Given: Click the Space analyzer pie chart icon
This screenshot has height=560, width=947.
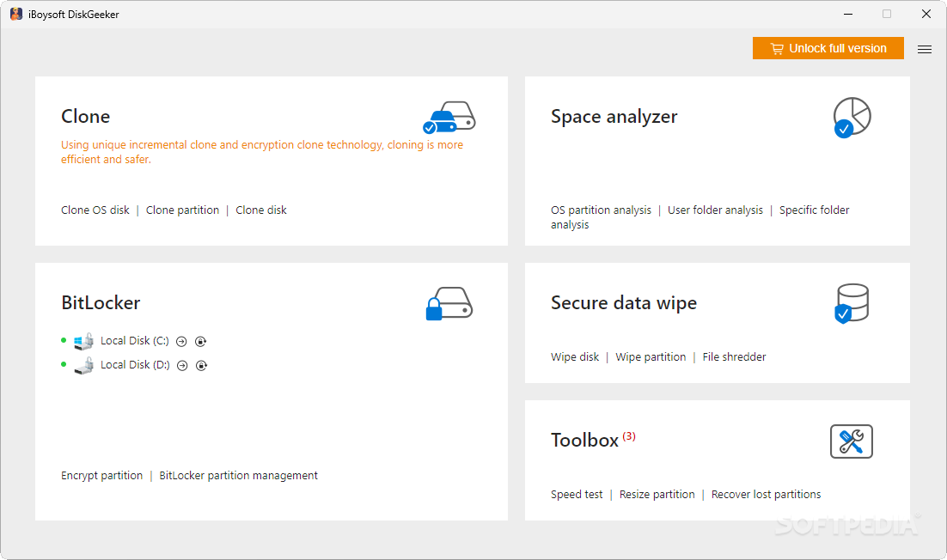Looking at the screenshot, I should 852,117.
